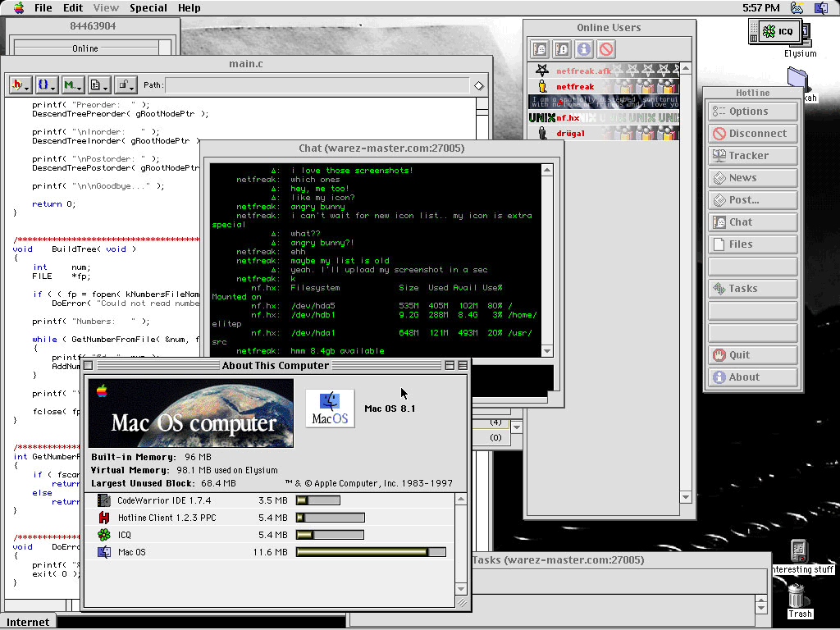Click the red kick user icon

pos(606,49)
